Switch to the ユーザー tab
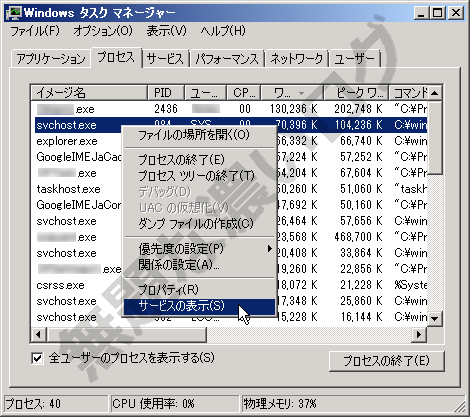The width and height of the screenshot is (470, 417). (355, 59)
